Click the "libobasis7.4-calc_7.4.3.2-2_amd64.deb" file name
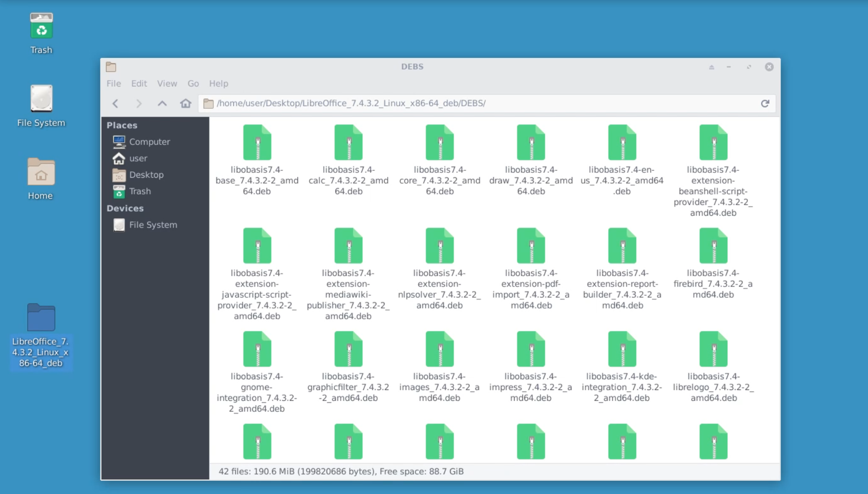This screenshot has height=494, width=868. coord(349,181)
